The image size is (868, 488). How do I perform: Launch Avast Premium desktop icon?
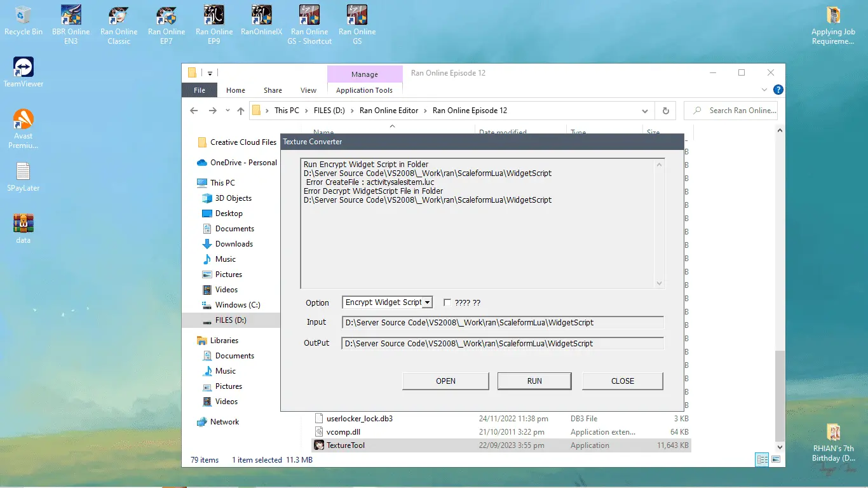click(x=24, y=128)
